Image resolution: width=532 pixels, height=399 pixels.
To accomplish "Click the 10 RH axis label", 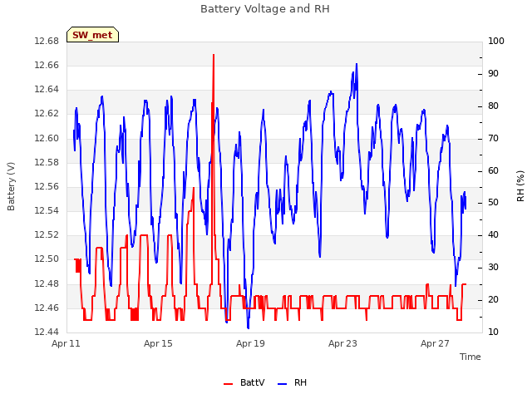I will pos(493,332).
